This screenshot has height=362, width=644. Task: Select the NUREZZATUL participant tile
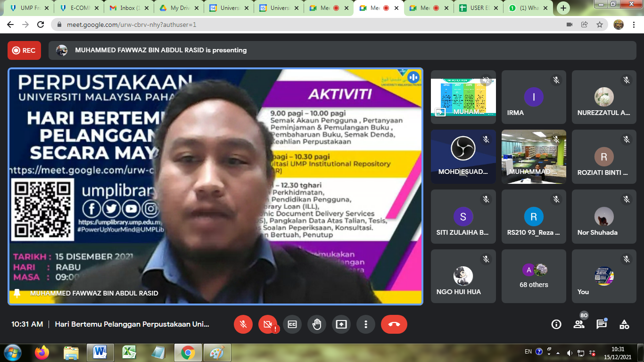click(604, 97)
